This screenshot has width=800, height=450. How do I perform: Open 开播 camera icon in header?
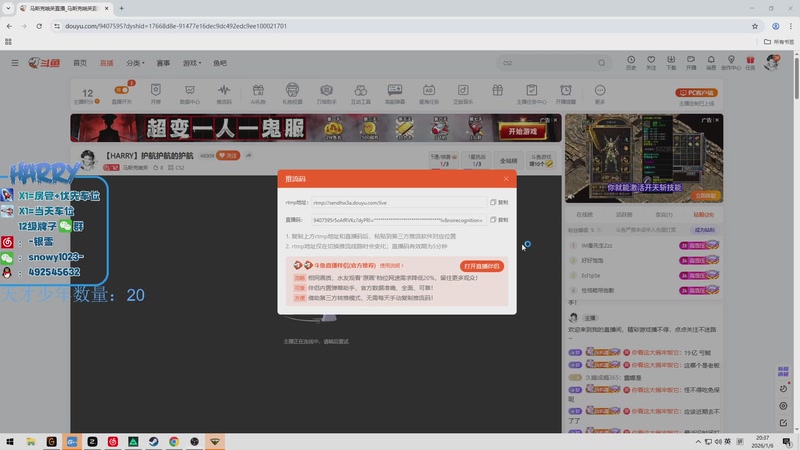coord(691,63)
